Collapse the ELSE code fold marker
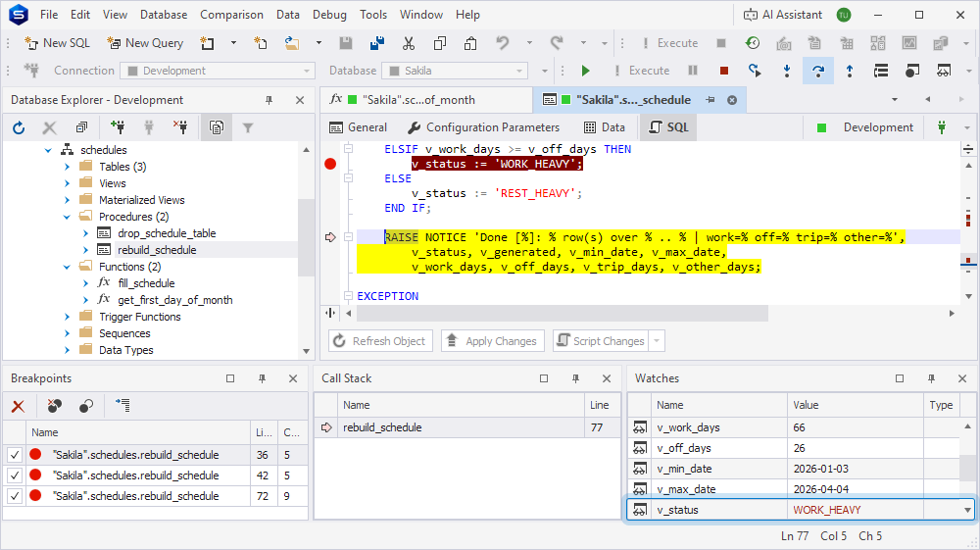Screen dimensions: 980x550 (349, 178)
